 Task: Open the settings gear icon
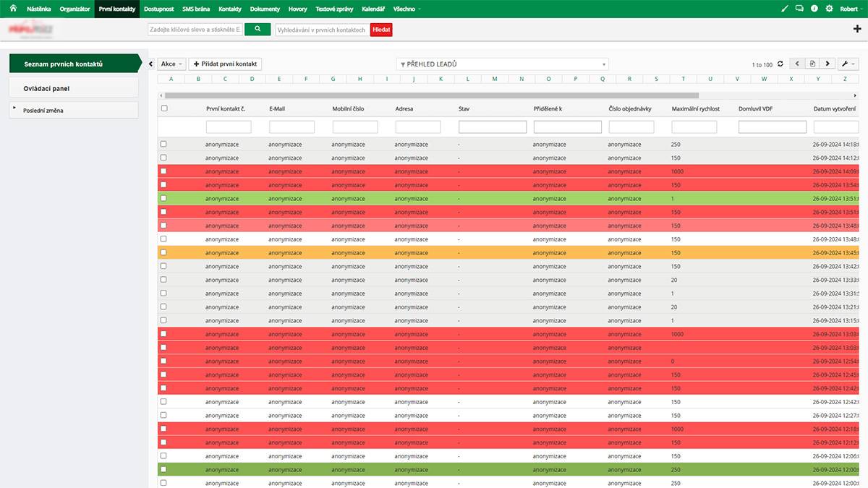[x=829, y=9]
